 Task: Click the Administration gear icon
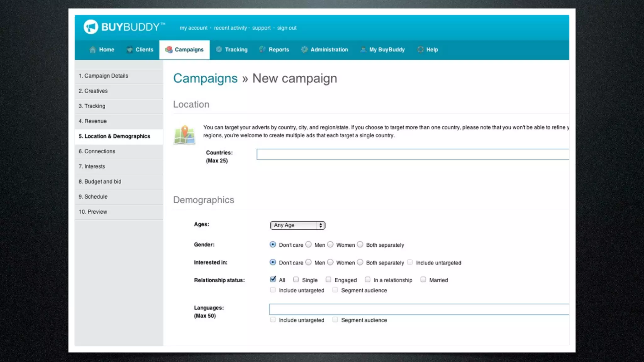click(x=304, y=50)
